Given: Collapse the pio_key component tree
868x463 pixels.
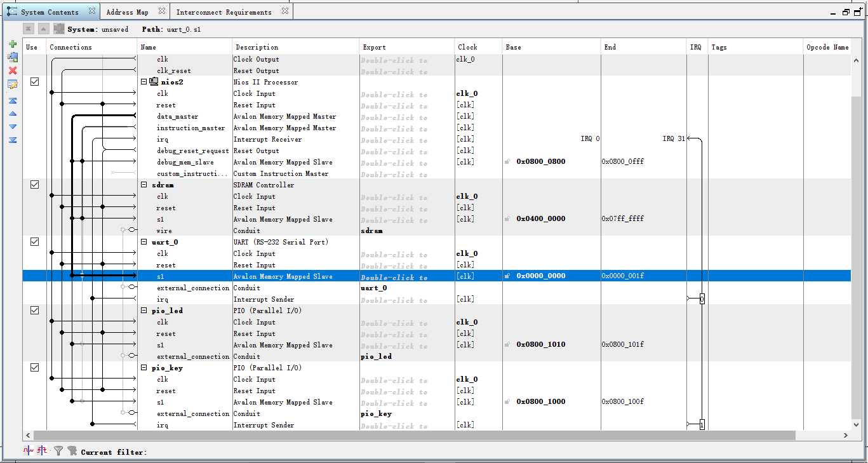Looking at the screenshot, I should click(x=144, y=368).
